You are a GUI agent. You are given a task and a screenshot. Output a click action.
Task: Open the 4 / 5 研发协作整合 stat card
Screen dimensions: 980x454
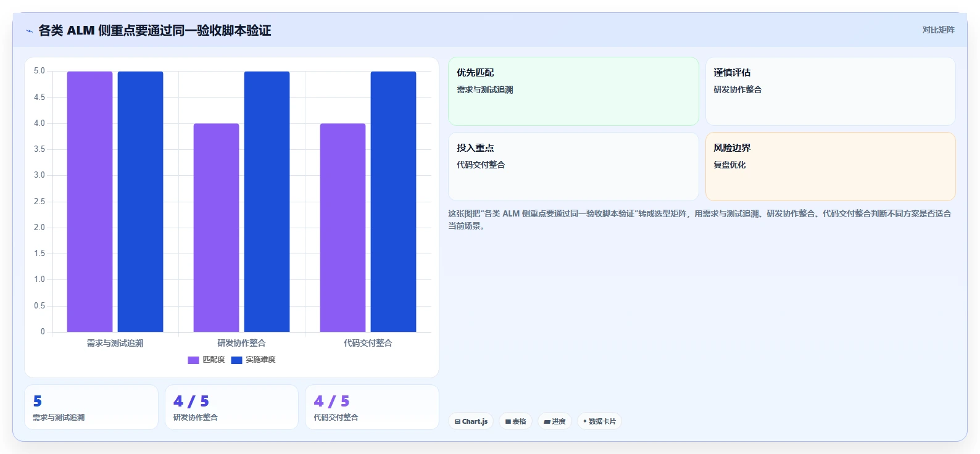(232, 407)
